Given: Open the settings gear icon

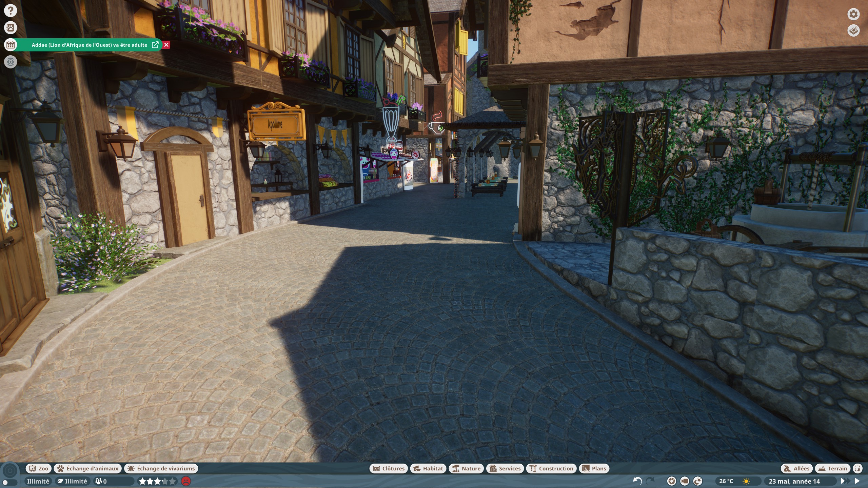Looking at the screenshot, I should 853,14.
